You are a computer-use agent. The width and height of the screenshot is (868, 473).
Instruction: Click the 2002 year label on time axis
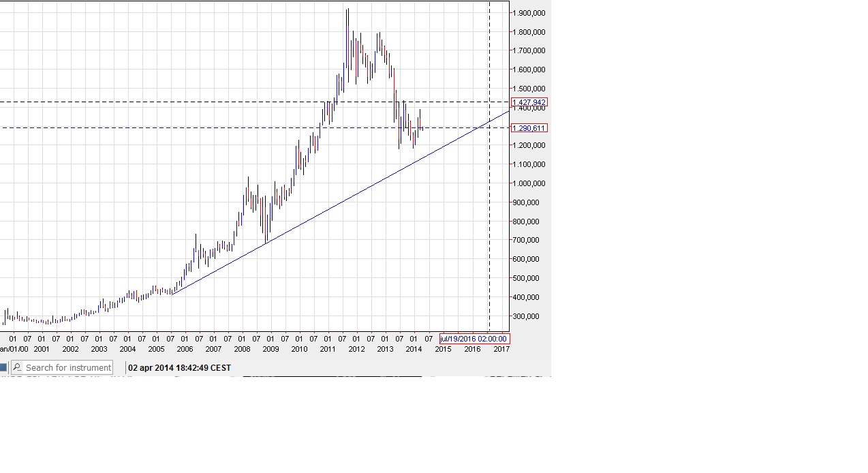[x=70, y=349]
